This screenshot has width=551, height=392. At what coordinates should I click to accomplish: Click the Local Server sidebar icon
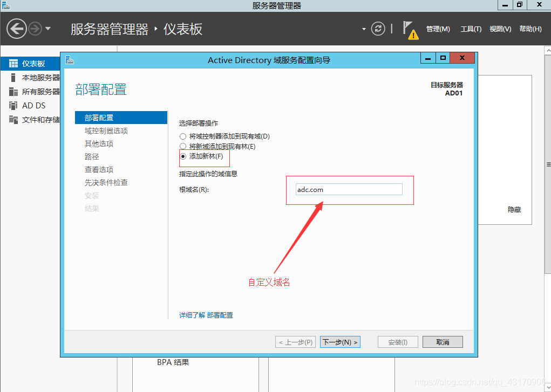pyautogui.click(x=13, y=78)
